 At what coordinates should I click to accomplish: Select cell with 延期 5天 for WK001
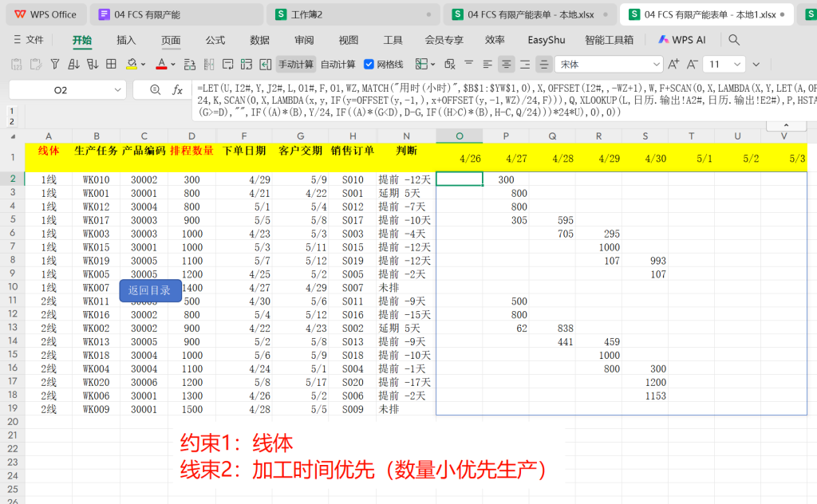pos(406,193)
